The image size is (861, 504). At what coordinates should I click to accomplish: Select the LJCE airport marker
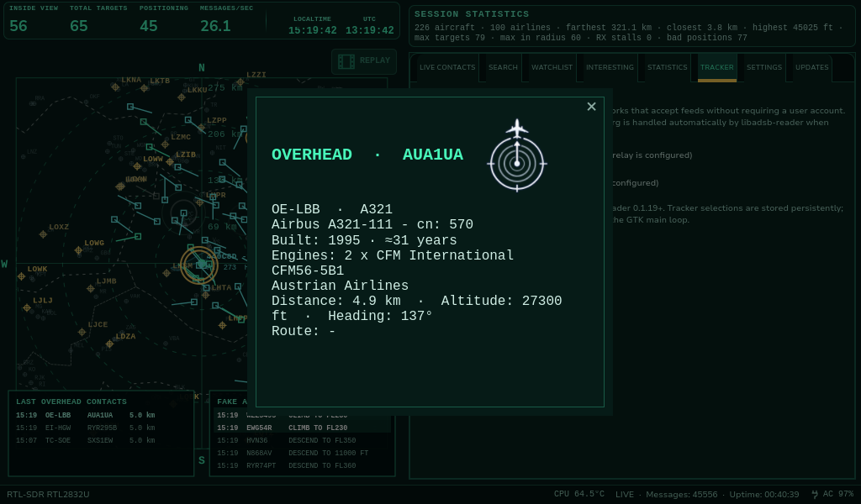pos(82,332)
